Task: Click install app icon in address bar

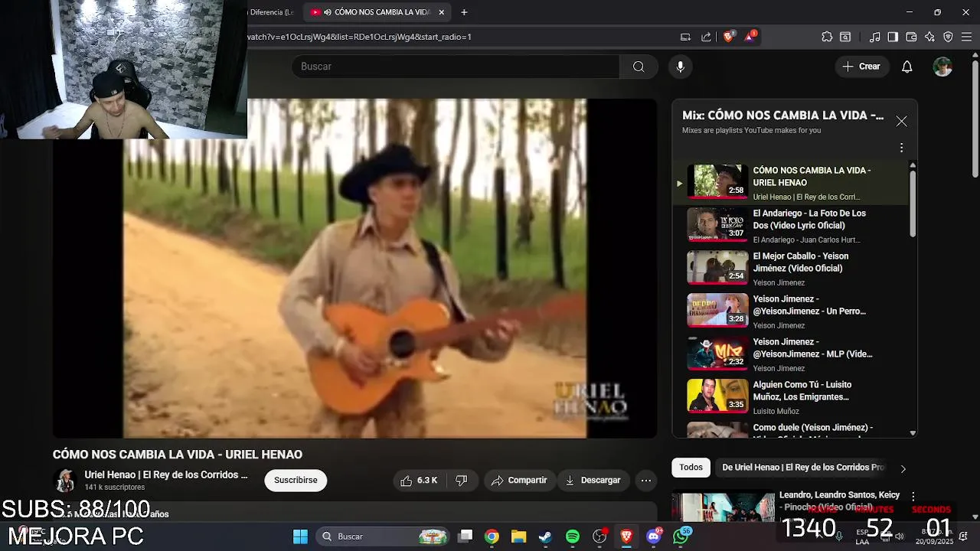Action: 685,37
